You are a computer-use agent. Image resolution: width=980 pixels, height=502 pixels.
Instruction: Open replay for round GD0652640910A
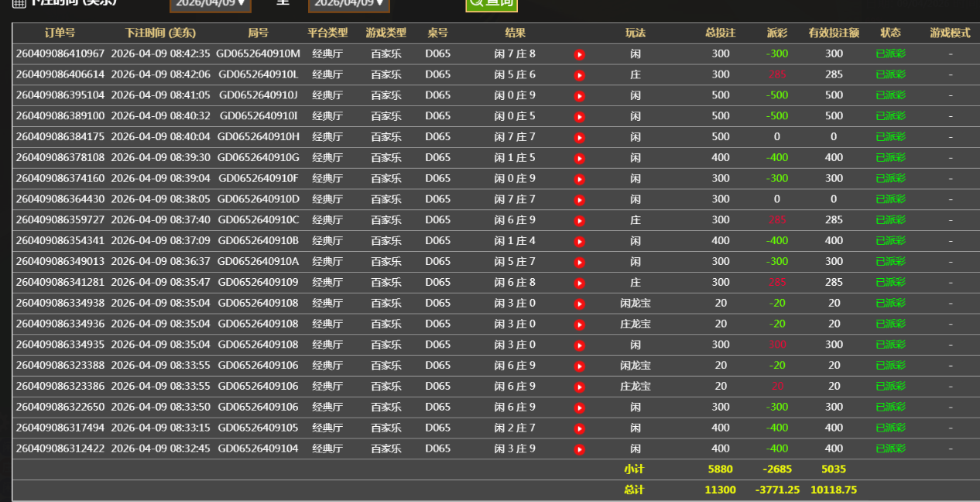(x=579, y=262)
